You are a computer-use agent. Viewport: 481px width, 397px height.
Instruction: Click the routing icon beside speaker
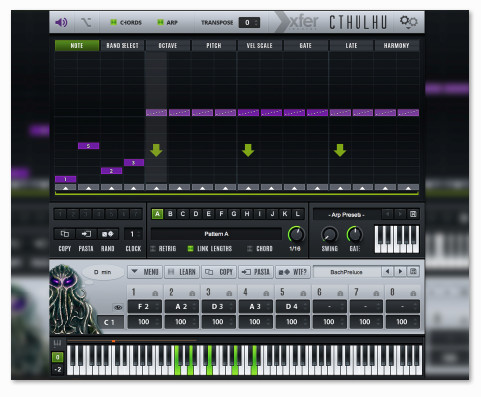coord(86,22)
